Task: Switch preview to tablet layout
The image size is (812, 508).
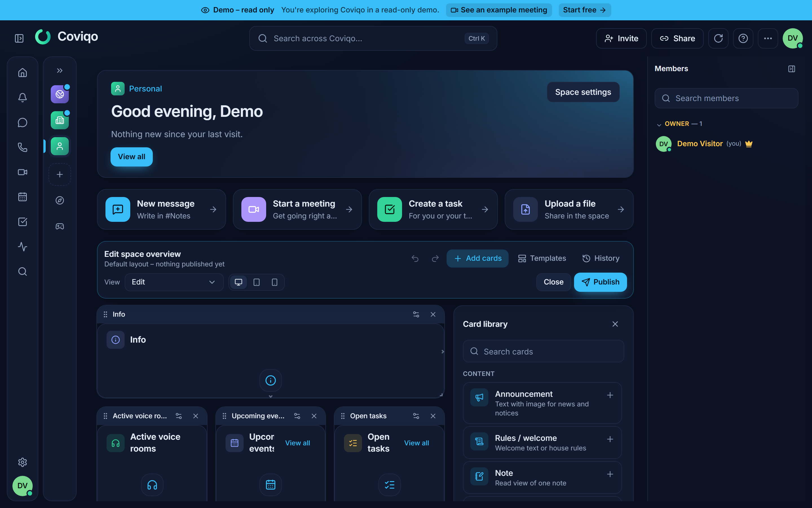Action: (x=257, y=282)
